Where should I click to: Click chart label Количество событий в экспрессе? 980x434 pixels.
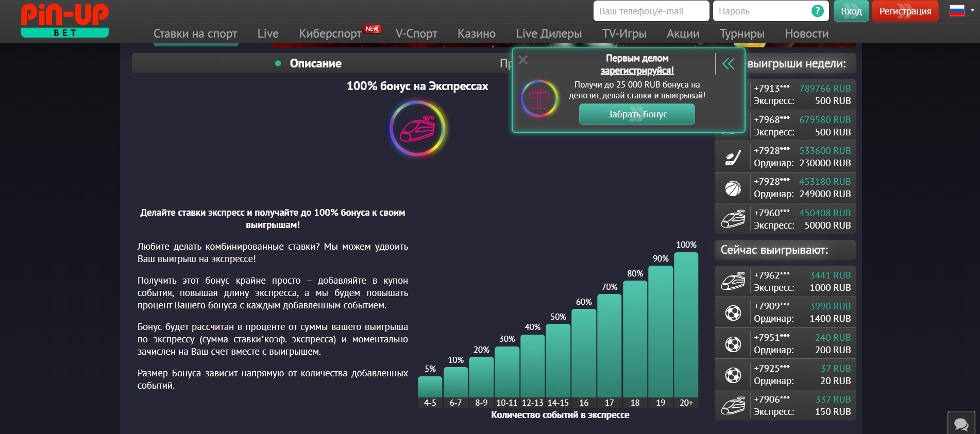(x=560, y=415)
